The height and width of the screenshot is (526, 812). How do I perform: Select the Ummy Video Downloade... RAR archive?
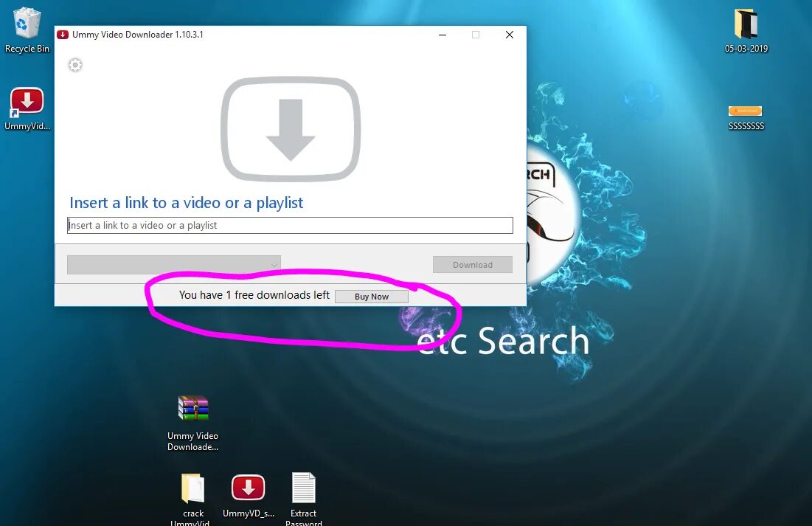192,423
